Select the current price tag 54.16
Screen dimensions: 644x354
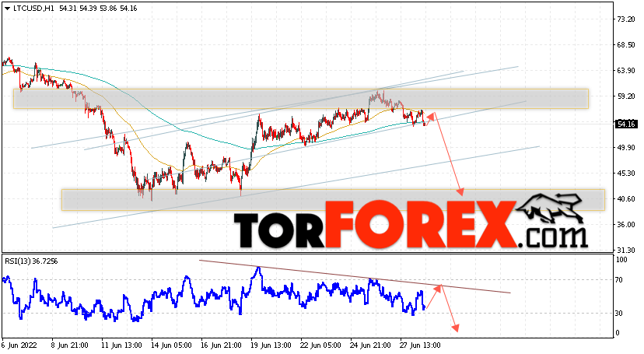(x=626, y=124)
